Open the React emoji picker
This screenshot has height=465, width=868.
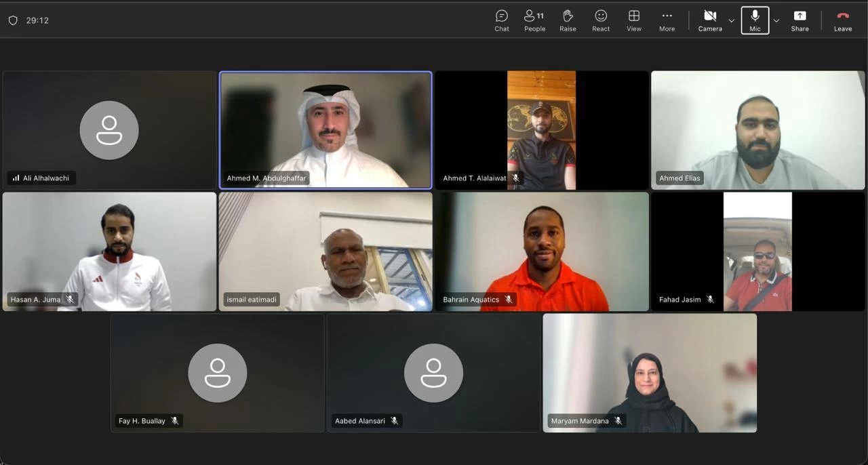coord(601,20)
